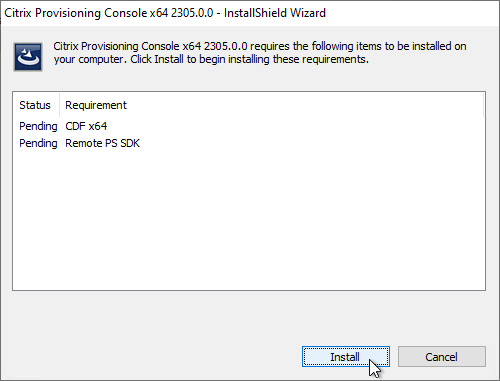Click the divider between Status and Requirement headers

[59, 105]
